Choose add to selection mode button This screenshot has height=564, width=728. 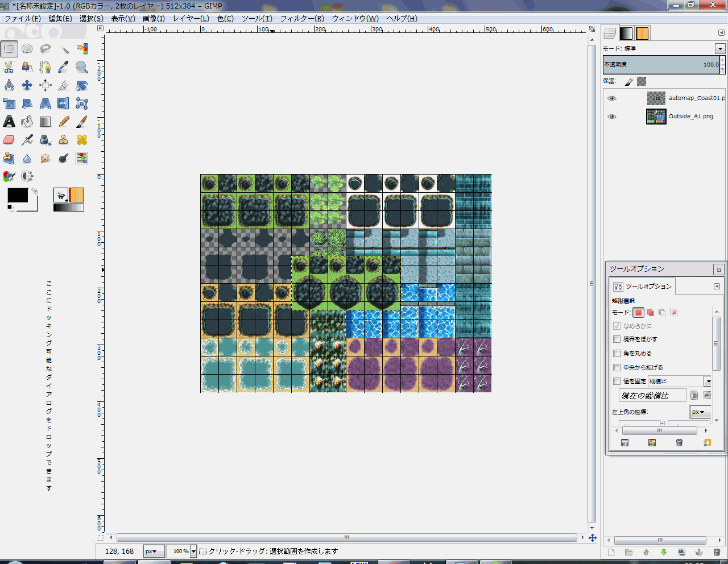point(650,312)
